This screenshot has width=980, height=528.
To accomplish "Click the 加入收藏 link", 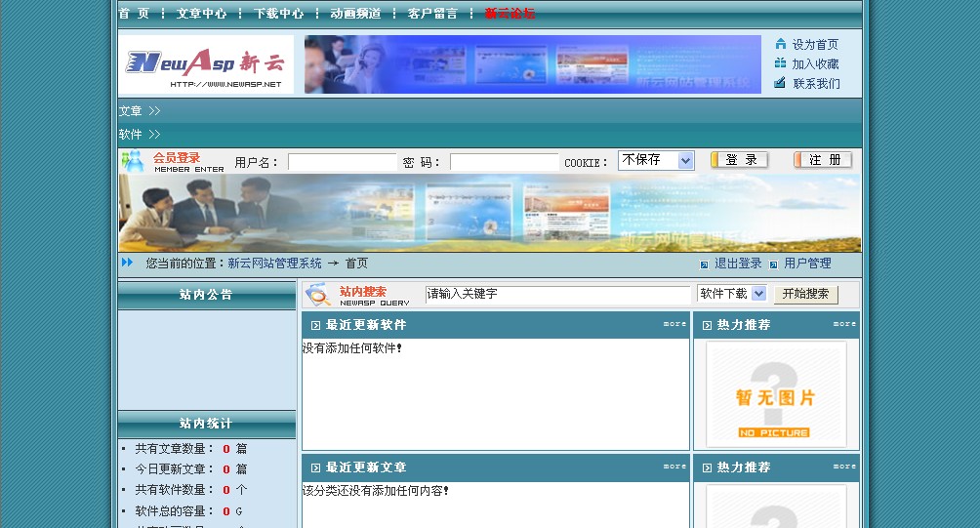I will tap(815, 63).
